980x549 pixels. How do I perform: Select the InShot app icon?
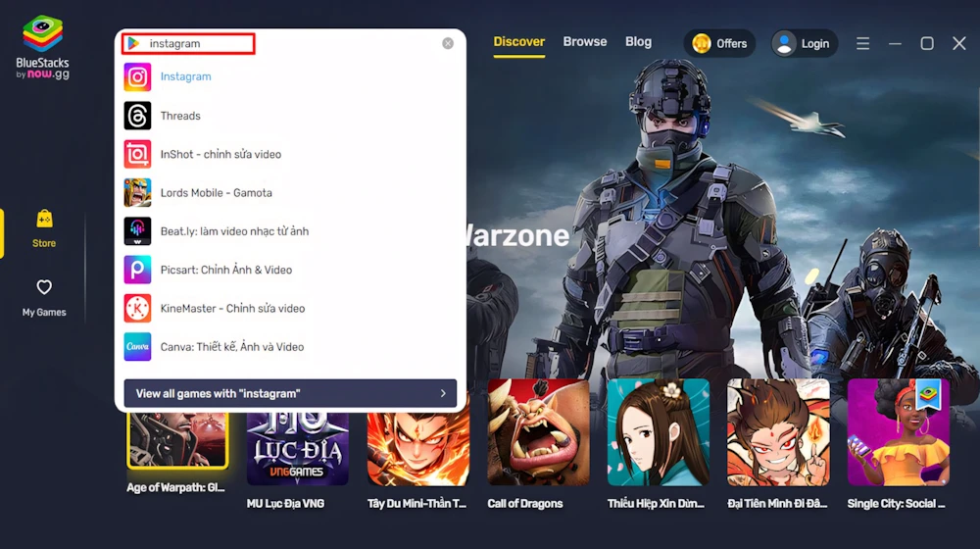(x=137, y=155)
